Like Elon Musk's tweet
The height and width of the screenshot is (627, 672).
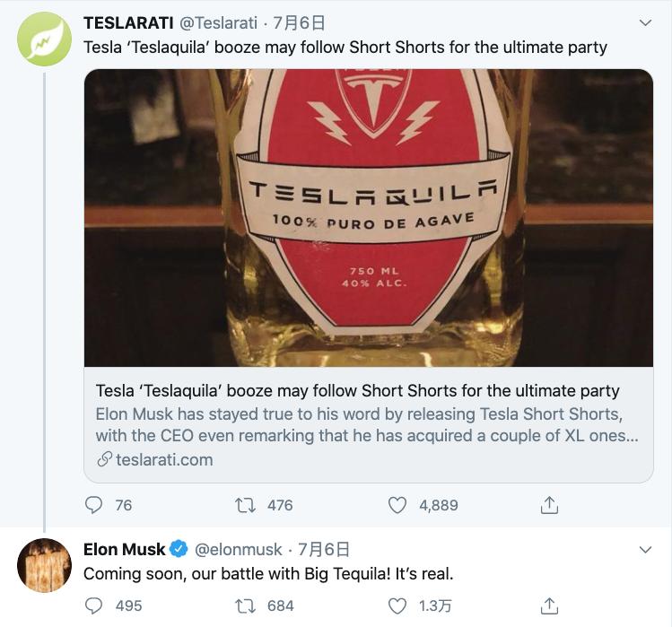(397, 605)
